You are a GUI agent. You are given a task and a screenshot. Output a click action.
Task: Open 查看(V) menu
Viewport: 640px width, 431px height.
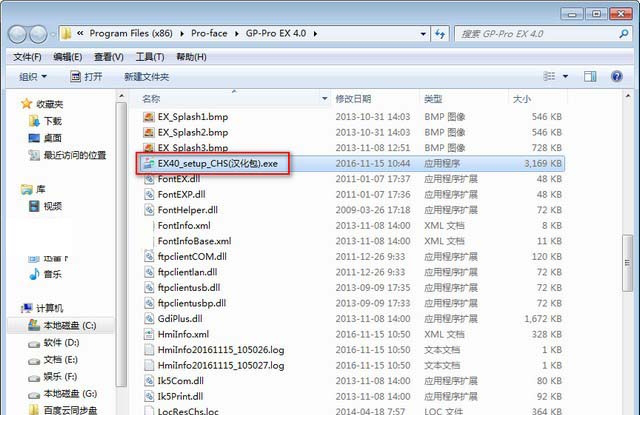[109, 57]
